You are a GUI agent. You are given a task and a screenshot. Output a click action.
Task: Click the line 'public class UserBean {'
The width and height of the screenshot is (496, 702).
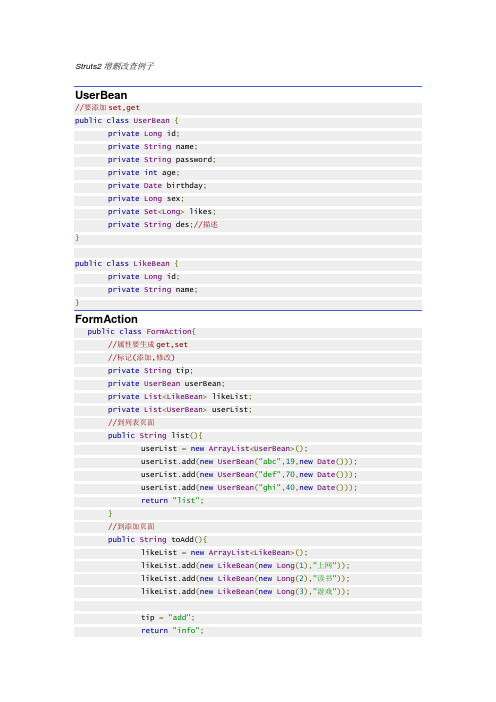(x=127, y=120)
